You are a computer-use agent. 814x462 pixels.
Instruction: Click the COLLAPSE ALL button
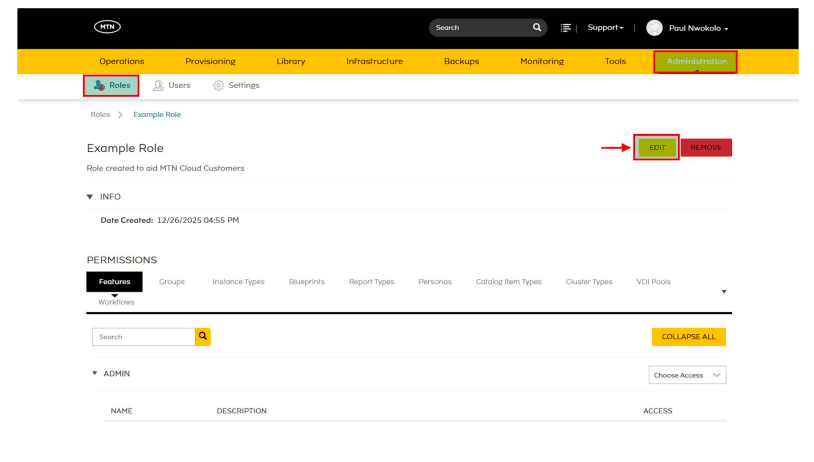coord(688,336)
